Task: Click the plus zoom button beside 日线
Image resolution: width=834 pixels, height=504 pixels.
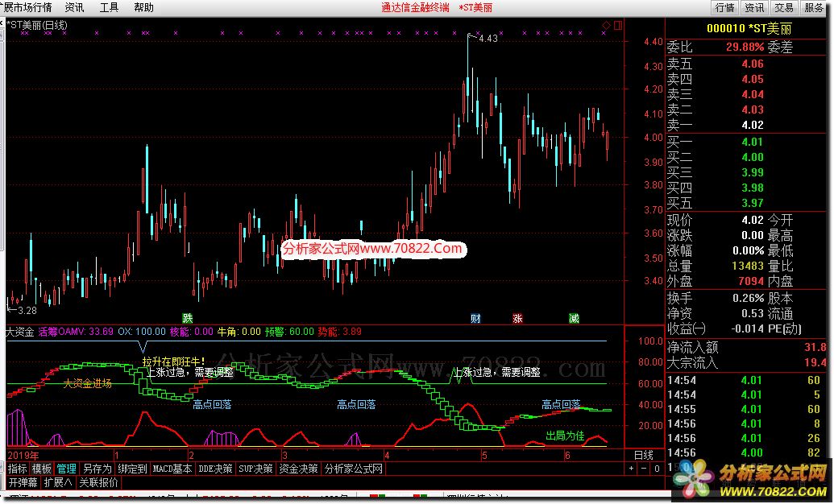Action: click(632, 469)
